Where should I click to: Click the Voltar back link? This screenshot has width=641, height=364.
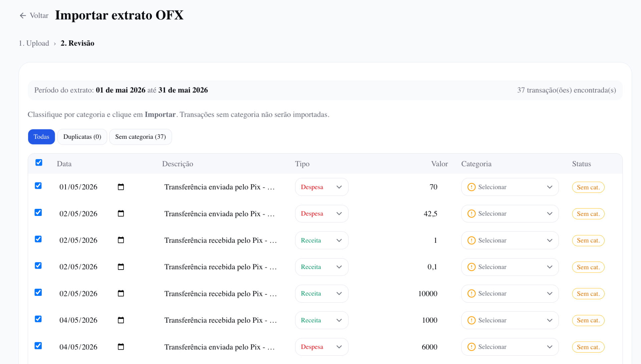click(x=34, y=15)
